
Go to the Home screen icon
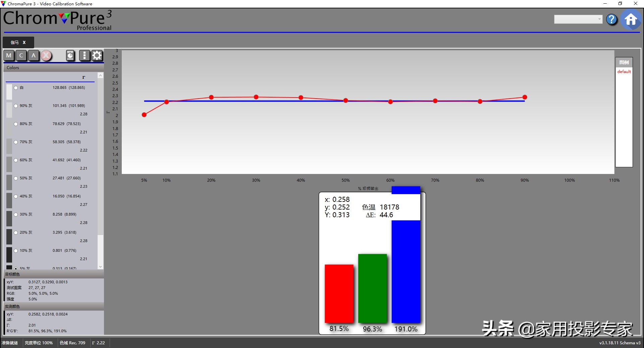(x=631, y=19)
